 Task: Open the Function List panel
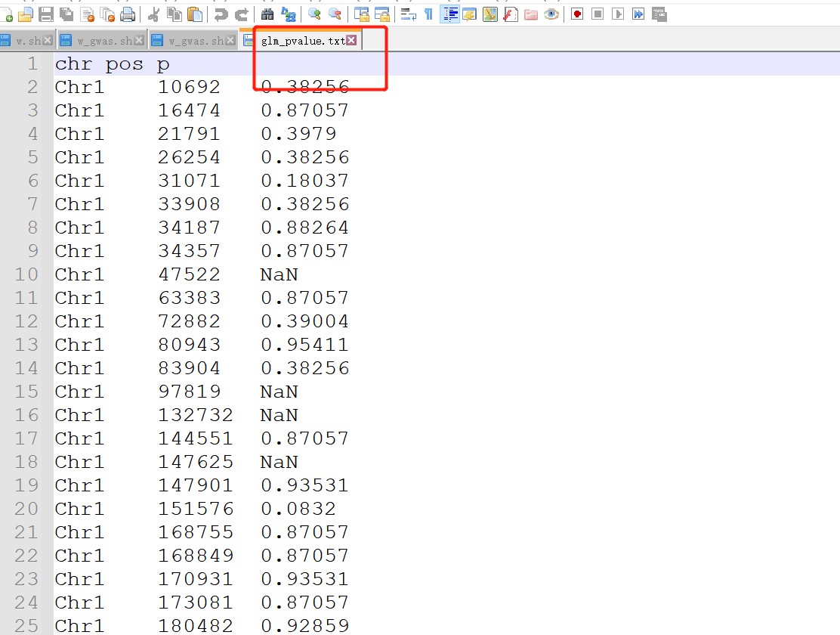510,14
